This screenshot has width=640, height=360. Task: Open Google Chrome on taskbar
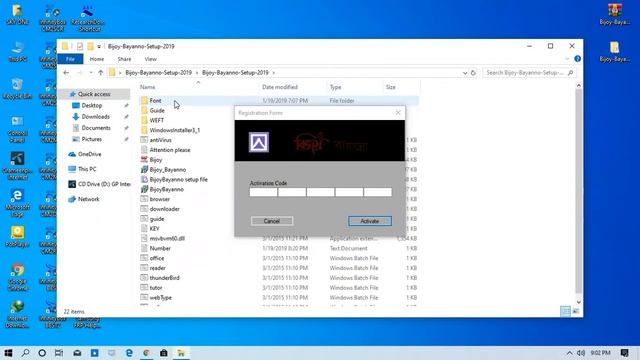click(146, 353)
